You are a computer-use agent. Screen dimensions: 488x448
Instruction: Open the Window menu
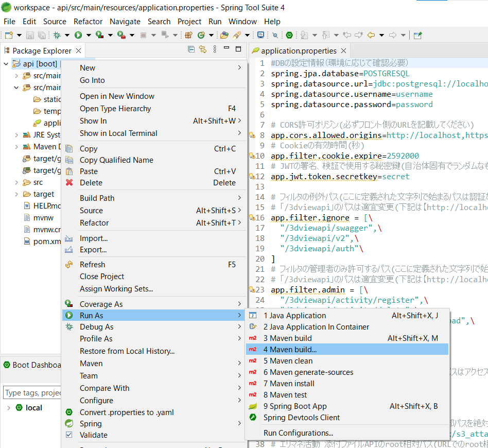click(242, 22)
